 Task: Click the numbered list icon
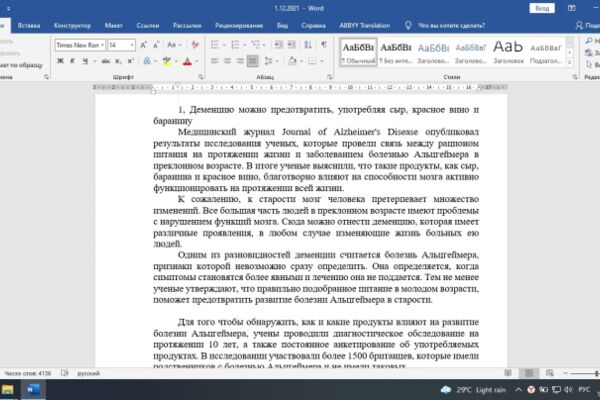point(235,45)
